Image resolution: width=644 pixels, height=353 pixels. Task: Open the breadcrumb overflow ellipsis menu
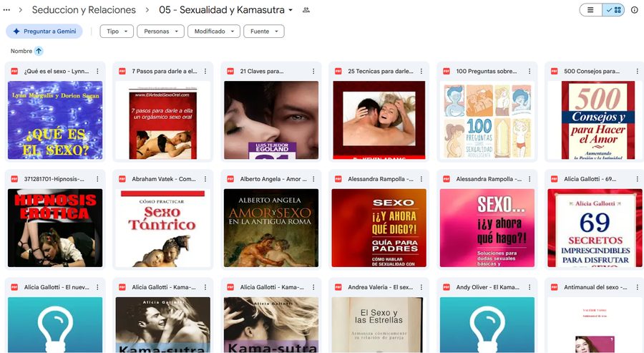coord(6,10)
